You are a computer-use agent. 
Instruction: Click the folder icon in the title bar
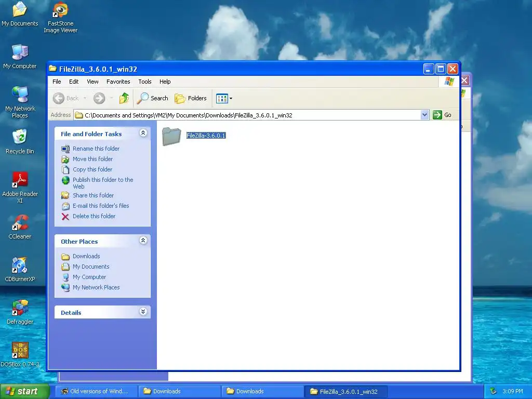pyautogui.click(x=53, y=69)
